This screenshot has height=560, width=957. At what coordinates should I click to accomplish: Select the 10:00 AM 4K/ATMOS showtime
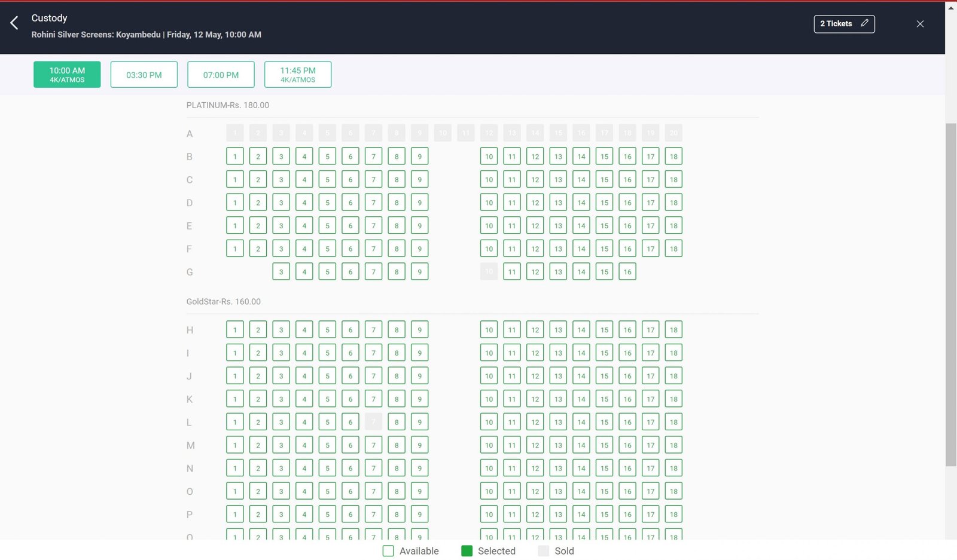click(67, 75)
